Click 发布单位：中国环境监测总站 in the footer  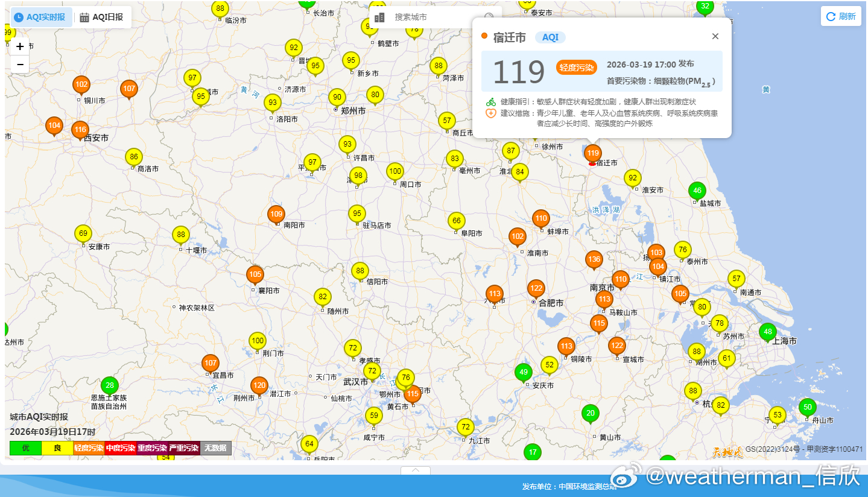point(569,487)
